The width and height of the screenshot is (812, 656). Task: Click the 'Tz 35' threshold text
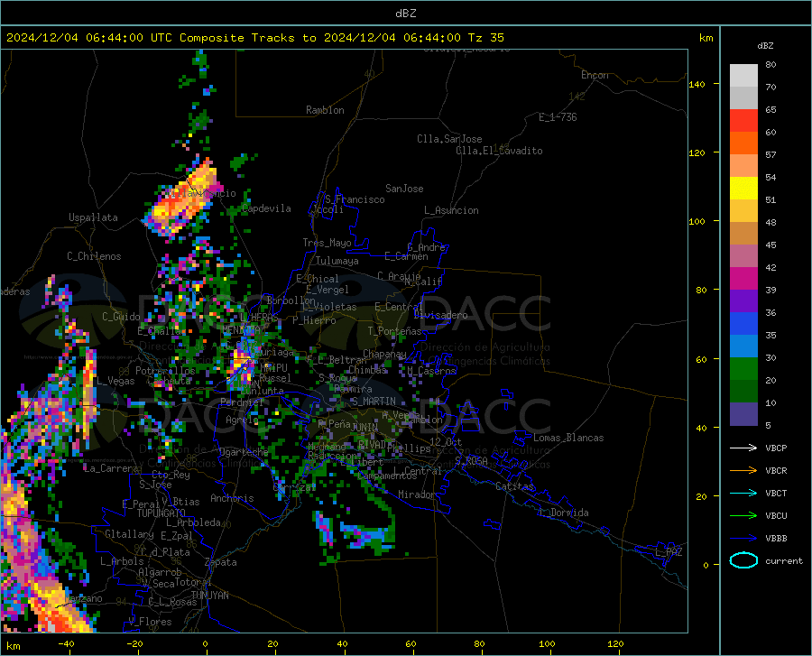[x=485, y=38]
